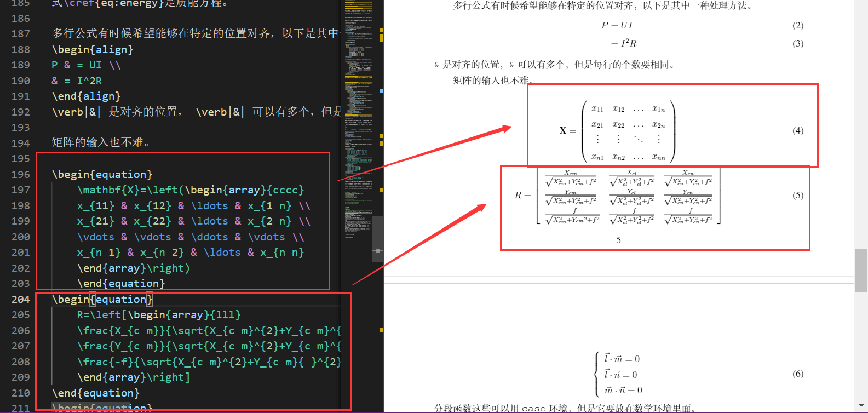
Task: Place cursor on \begin{align} in line 188
Action: tap(93, 49)
